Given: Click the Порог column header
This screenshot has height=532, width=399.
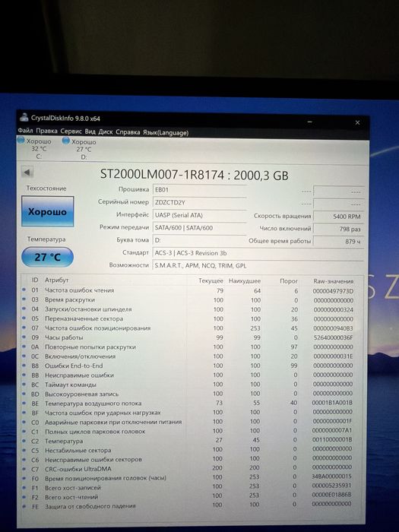Looking at the screenshot, I should tap(289, 281).
